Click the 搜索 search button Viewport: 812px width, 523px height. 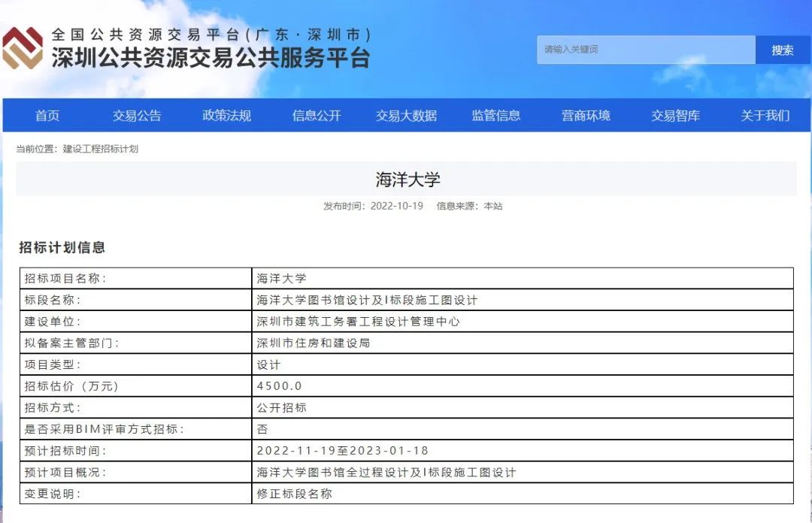click(x=782, y=50)
